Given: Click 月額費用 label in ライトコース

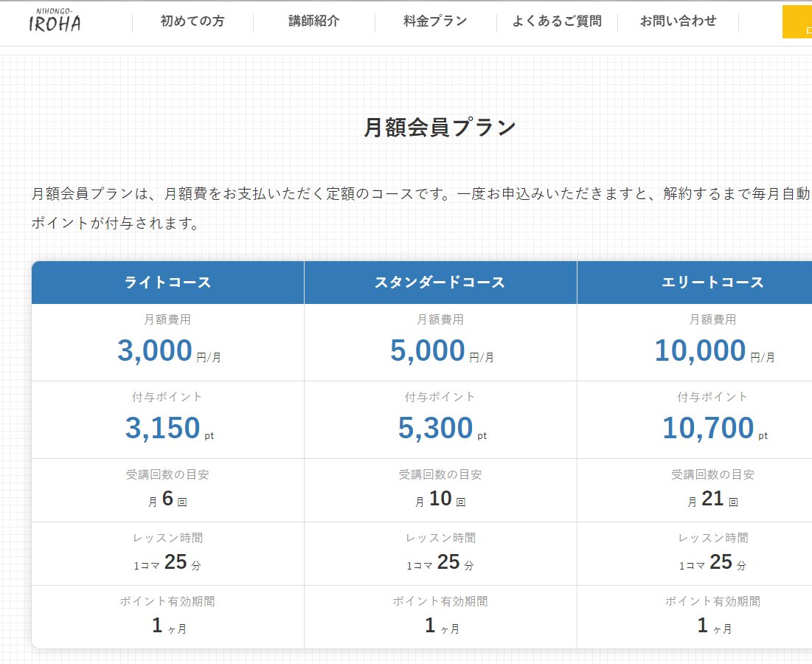Looking at the screenshot, I should point(167,319).
